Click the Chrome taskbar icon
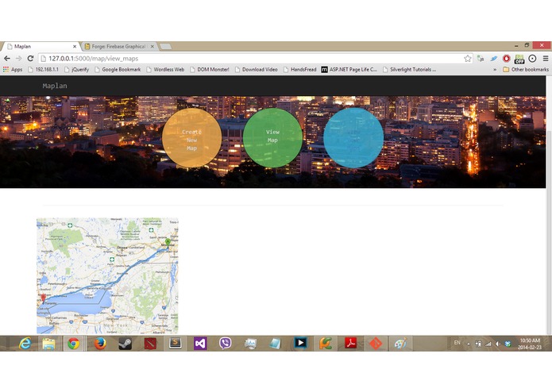552x392 pixels. click(x=74, y=343)
